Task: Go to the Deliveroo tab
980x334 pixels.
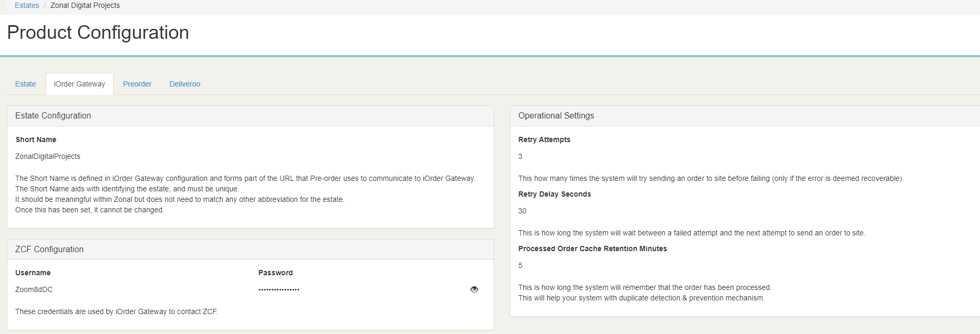Action: point(184,84)
